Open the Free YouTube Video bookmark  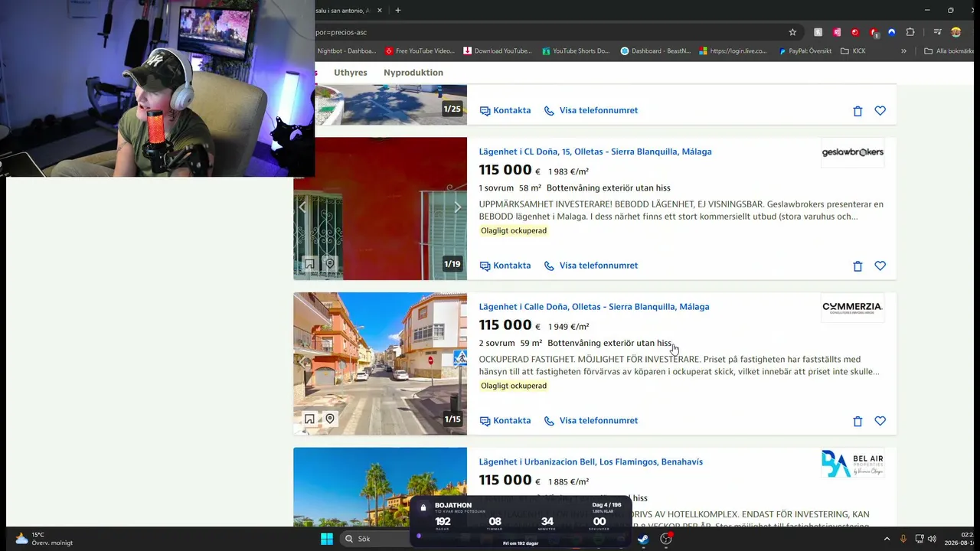(420, 51)
